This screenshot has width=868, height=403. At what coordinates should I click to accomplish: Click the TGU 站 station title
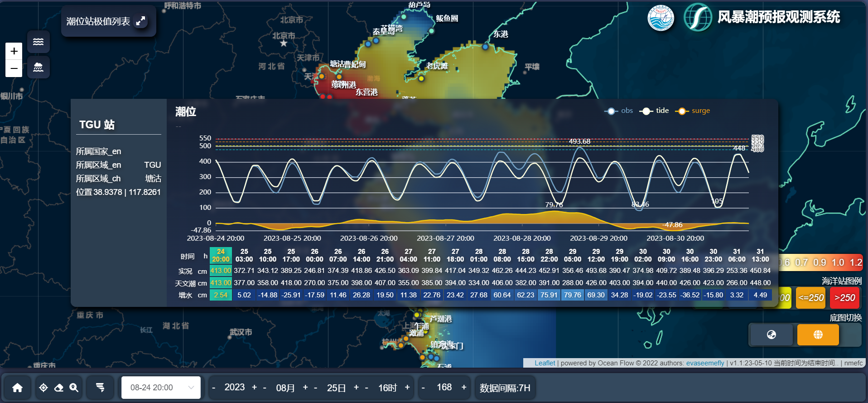pos(97,125)
